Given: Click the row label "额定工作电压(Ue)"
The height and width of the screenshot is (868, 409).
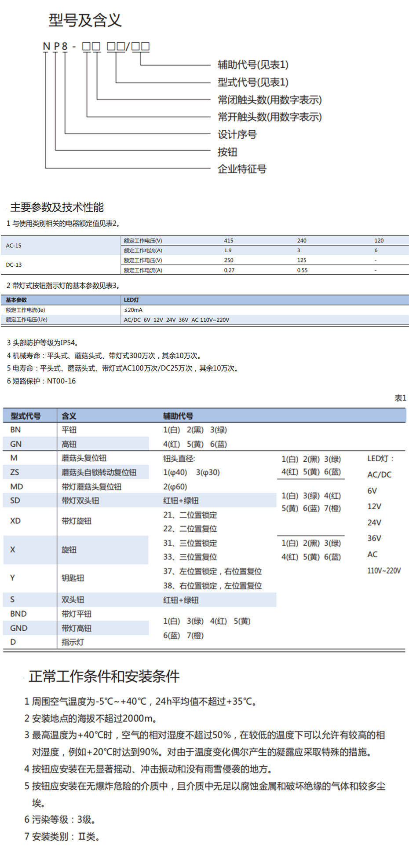Looking at the screenshot, I should click(x=26, y=320).
